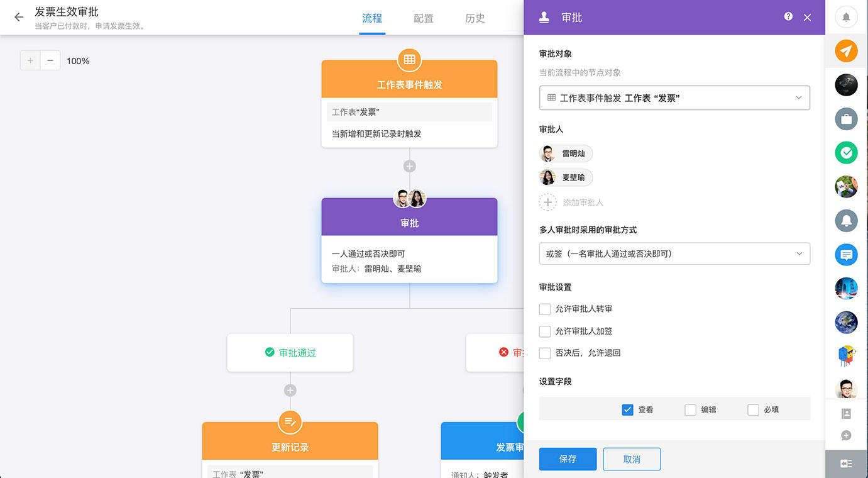Open the blue chat message icon
The image size is (868, 478).
[846, 254]
